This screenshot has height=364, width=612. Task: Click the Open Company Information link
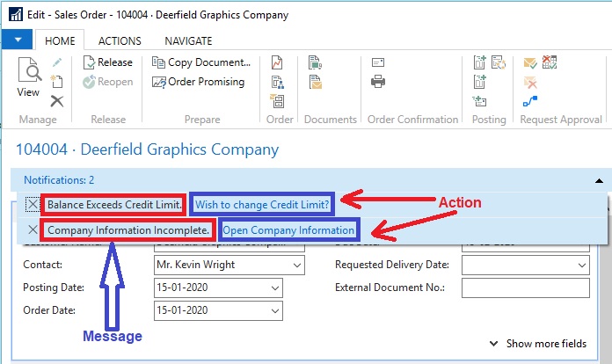pyautogui.click(x=288, y=230)
